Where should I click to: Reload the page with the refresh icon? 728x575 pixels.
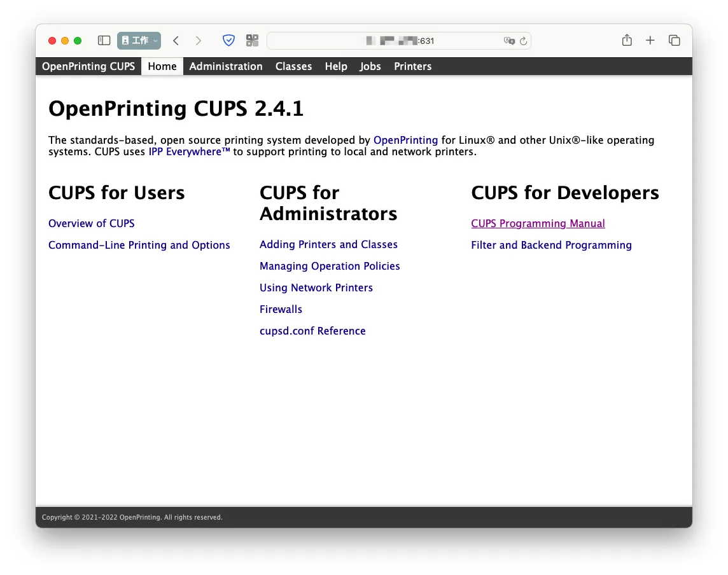pos(523,41)
